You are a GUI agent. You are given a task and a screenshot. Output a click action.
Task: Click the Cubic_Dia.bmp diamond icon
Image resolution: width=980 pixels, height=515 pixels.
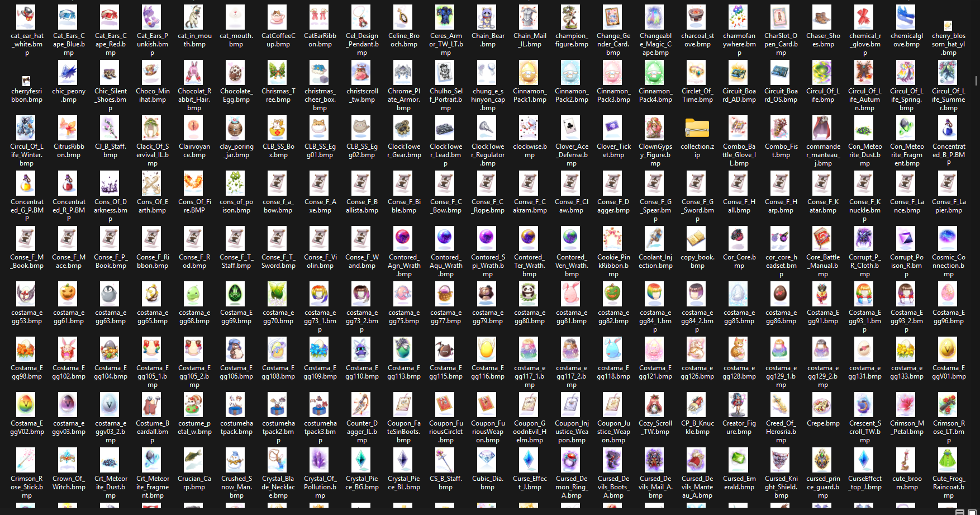[x=487, y=461]
